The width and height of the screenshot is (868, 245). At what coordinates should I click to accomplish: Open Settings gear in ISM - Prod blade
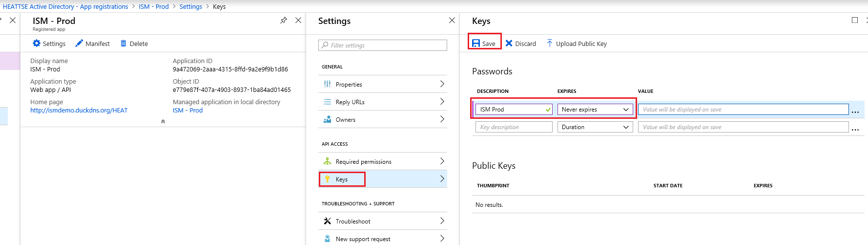pos(37,44)
